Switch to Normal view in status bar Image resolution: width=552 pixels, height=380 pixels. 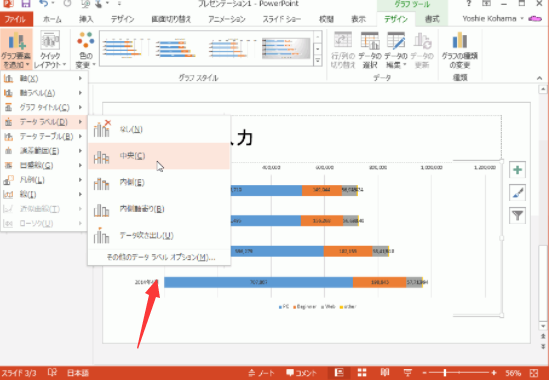pyautogui.click(x=339, y=373)
